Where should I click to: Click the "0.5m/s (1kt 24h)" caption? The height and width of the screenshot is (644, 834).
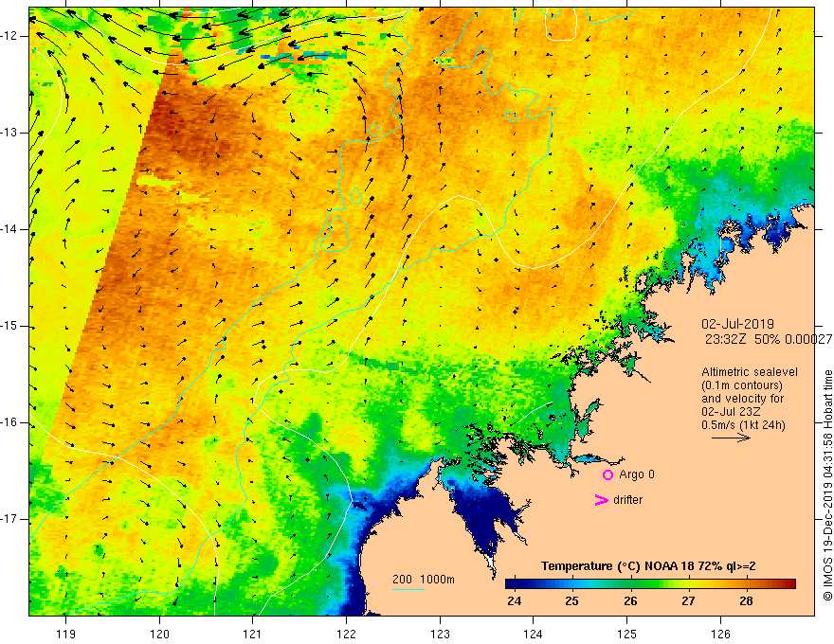[x=743, y=425]
